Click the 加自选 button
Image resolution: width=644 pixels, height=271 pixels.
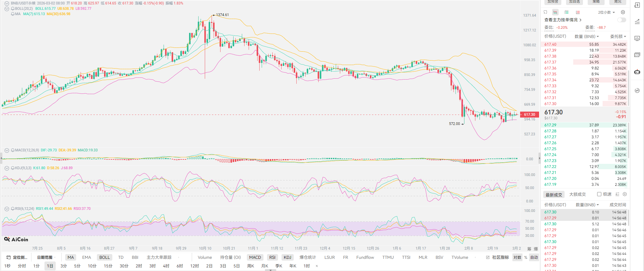(574, 2)
